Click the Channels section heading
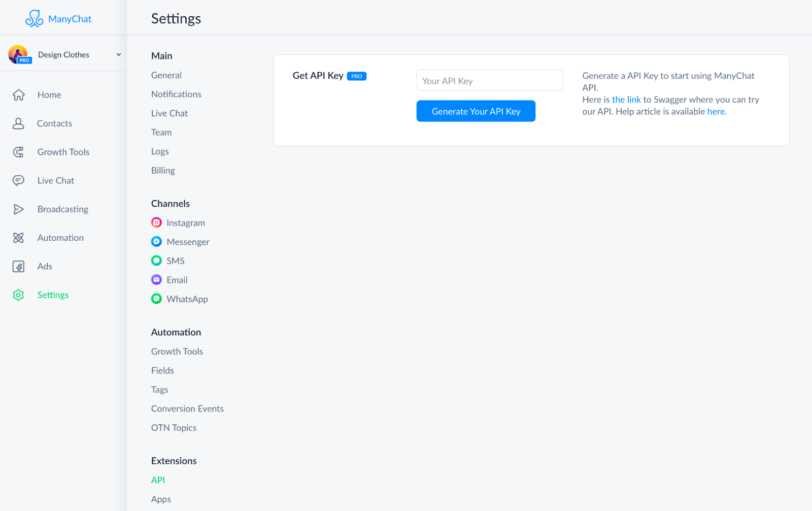The image size is (812, 511). [171, 204]
